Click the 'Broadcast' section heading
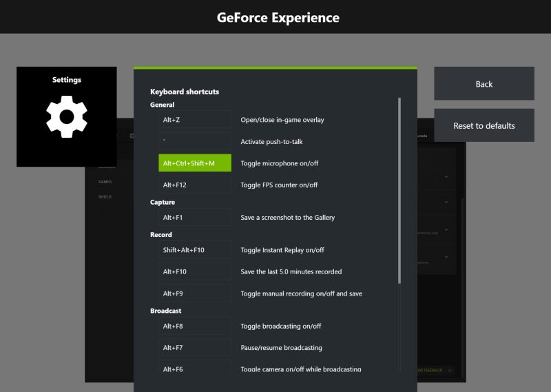 pos(165,311)
